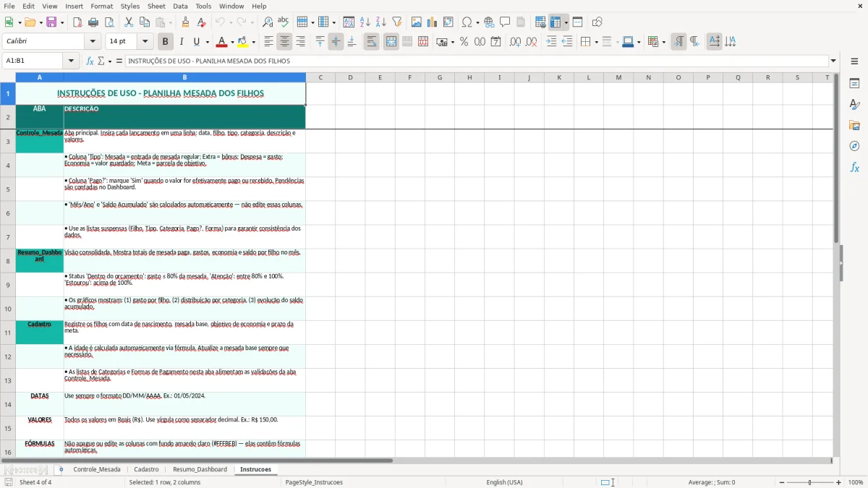Switch to the Controle_Mesada sheet tab
This screenshot has height=488, width=868.
[97, 469]
